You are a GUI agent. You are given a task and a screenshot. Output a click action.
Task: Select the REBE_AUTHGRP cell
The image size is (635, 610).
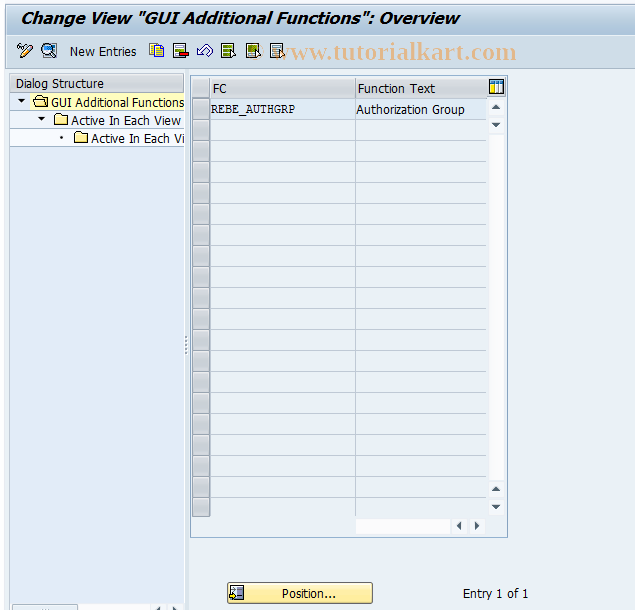pos(282,109)
